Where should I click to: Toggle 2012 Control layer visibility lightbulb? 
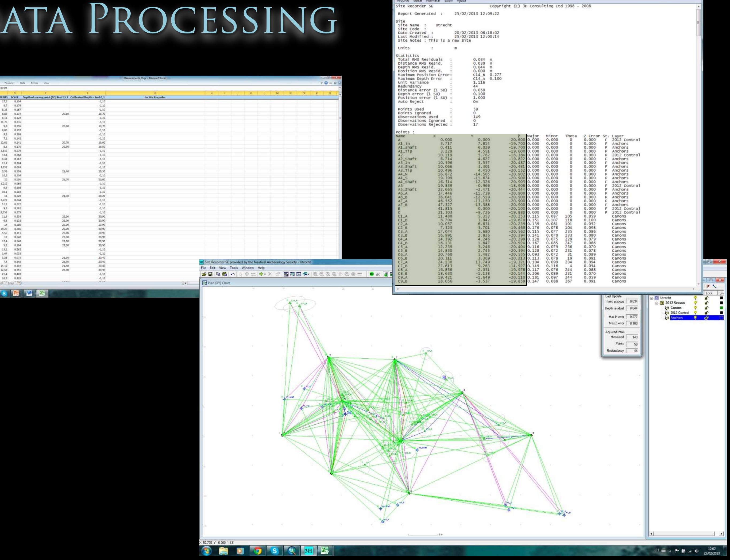pos(695,313)
